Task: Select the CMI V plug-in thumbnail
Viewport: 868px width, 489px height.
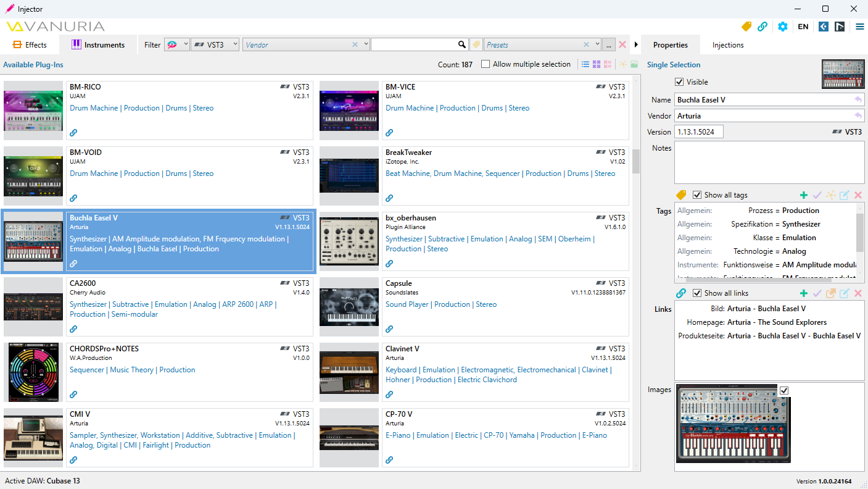Action: coord(33,437)
